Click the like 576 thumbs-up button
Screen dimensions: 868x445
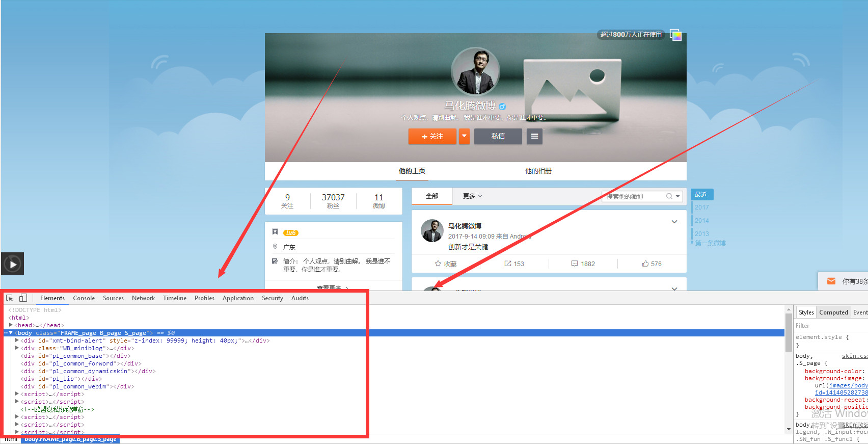click(652, 264)
